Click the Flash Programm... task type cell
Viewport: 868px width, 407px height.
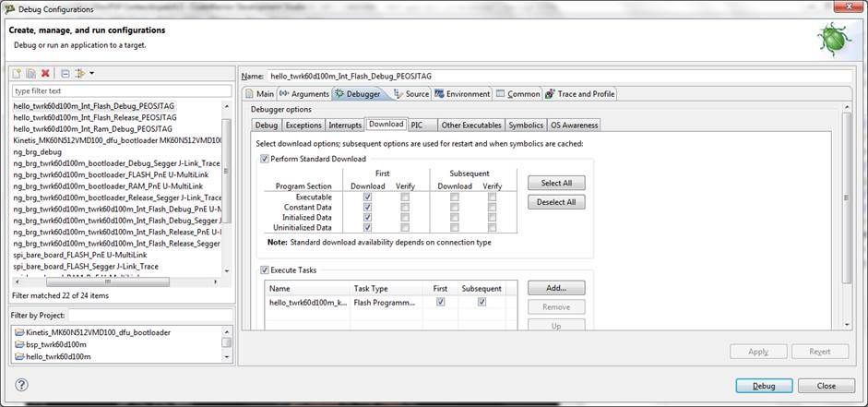(386, 303)
